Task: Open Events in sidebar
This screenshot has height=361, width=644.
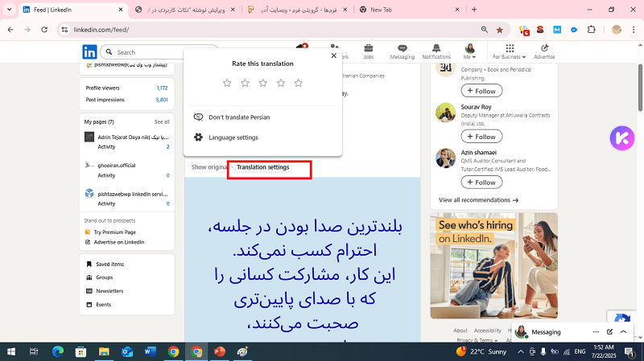Action: click(x=103, y=305)
